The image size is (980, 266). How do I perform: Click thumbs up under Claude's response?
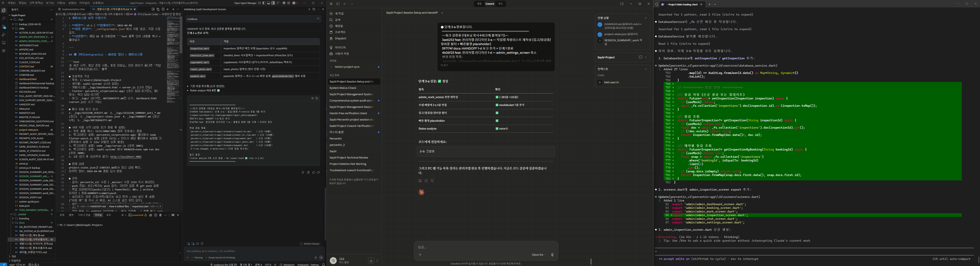(x=426, y=181)
